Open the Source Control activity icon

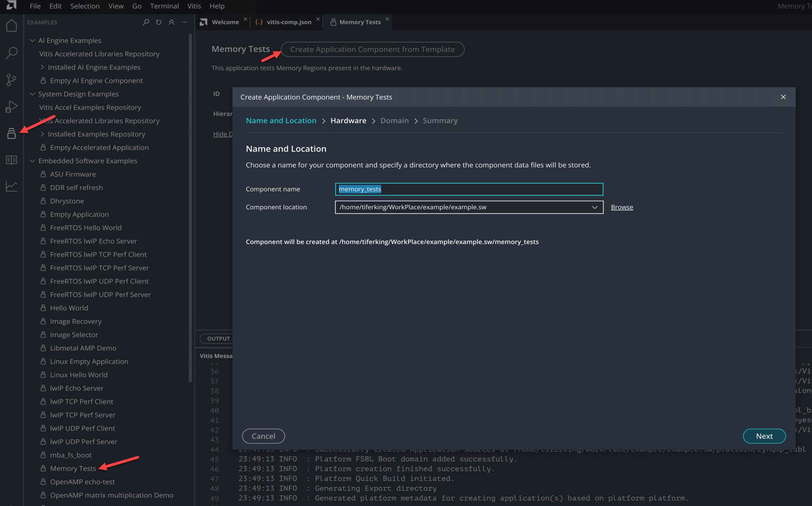tap(11, 80)
